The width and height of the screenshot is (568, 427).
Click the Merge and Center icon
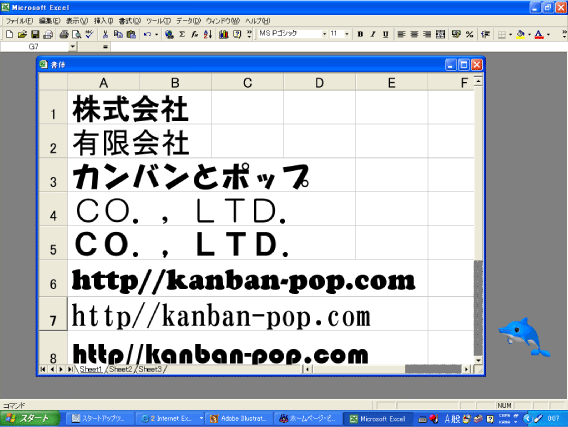click(440, 34)
